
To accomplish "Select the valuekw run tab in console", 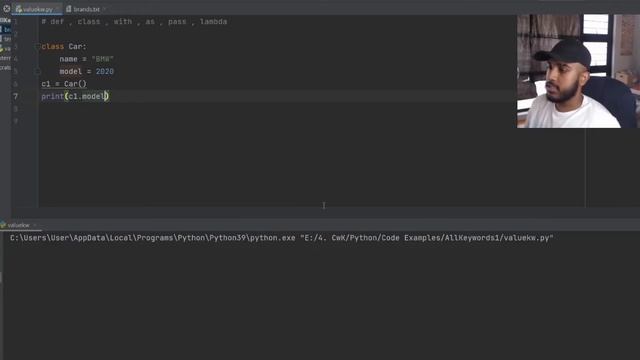I will point(18,225).
